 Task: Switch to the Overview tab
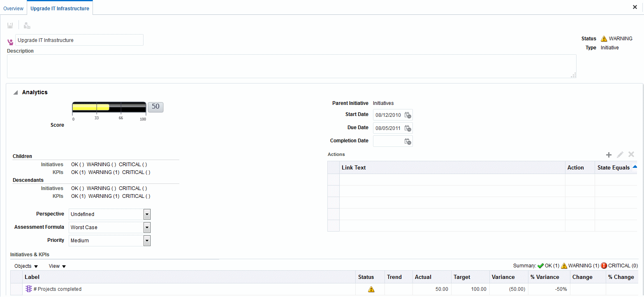click(x=14, y=8)
